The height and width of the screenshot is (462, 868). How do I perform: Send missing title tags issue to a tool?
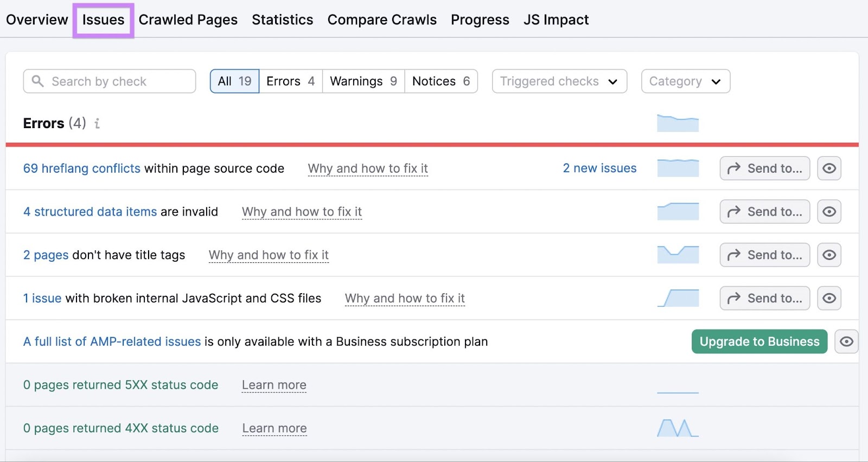(765, 255)
